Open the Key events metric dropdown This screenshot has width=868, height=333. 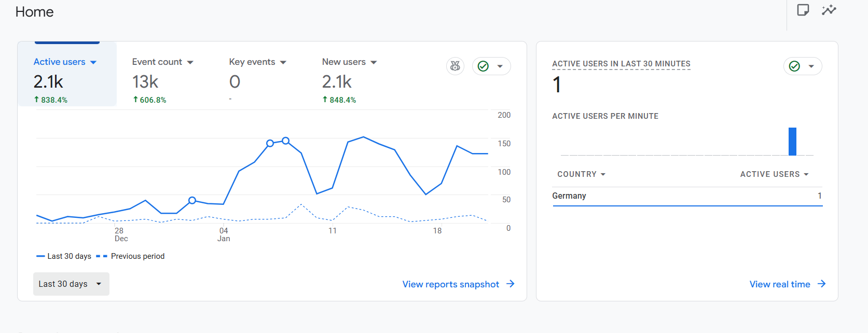283,62
